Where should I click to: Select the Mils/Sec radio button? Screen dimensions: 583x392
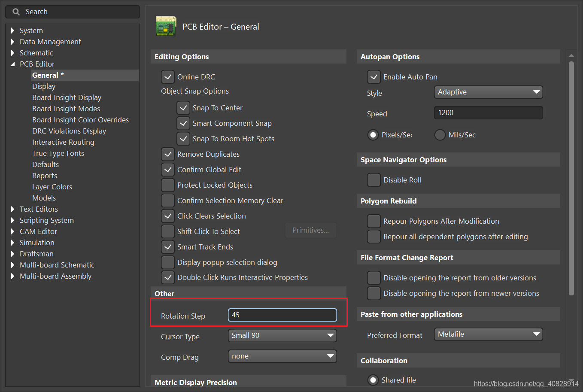tap(440, 135)
